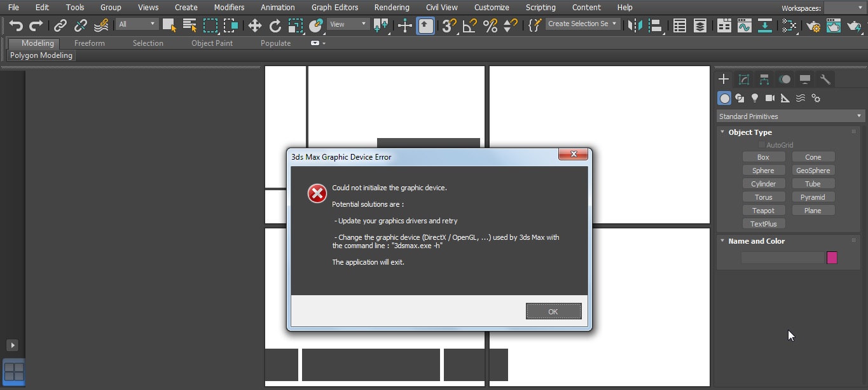
Task: Click the pink object color swatch
Action: pyautogui.click(x=832, y=258)
